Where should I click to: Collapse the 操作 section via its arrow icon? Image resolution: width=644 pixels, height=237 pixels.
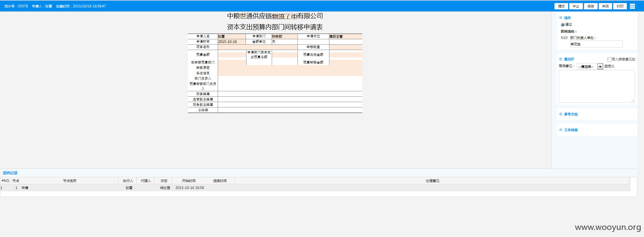click(560, 18)
